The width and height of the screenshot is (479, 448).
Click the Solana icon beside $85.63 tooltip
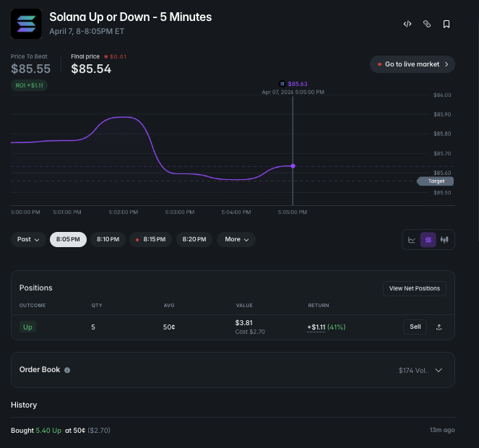coord(282,84)
